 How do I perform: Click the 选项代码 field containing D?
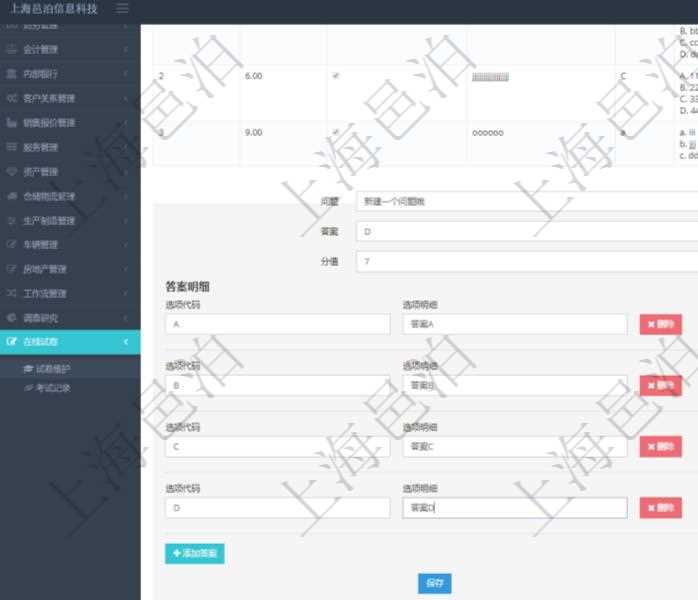click(x=278, y=508)
